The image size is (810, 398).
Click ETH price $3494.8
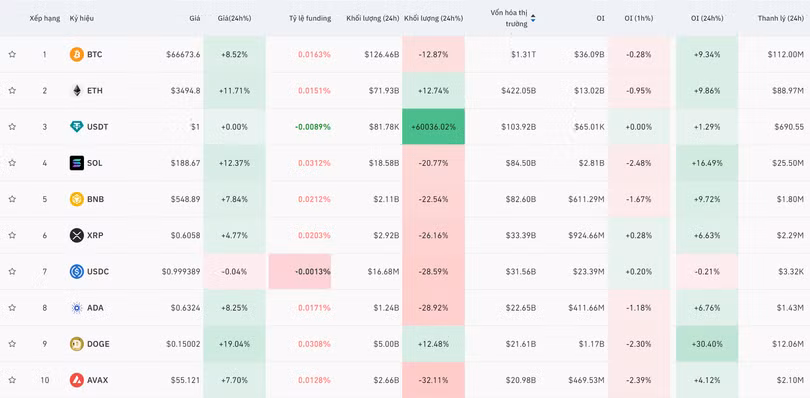coord(185,90)
